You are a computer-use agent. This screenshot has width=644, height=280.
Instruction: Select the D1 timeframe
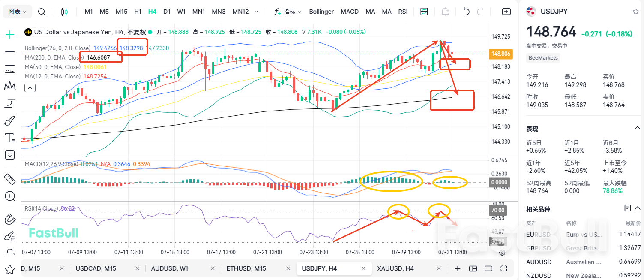(x=167, y=12)
